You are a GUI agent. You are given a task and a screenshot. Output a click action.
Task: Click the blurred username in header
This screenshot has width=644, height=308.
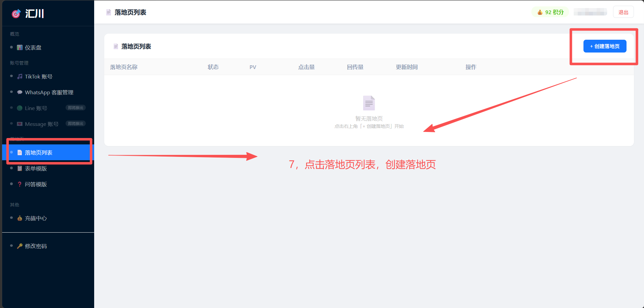(x=591, y=12)
